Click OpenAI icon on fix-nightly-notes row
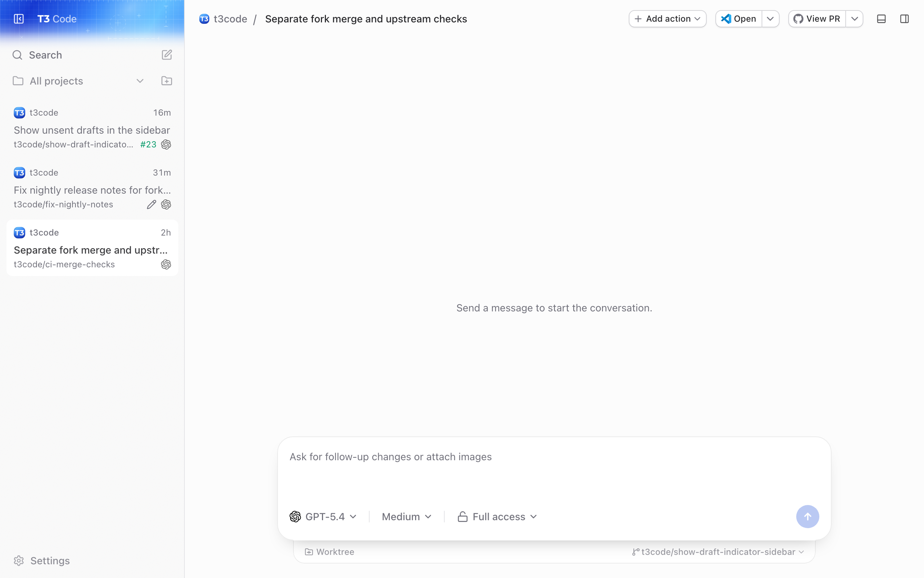924x578 pixels. 166,204
